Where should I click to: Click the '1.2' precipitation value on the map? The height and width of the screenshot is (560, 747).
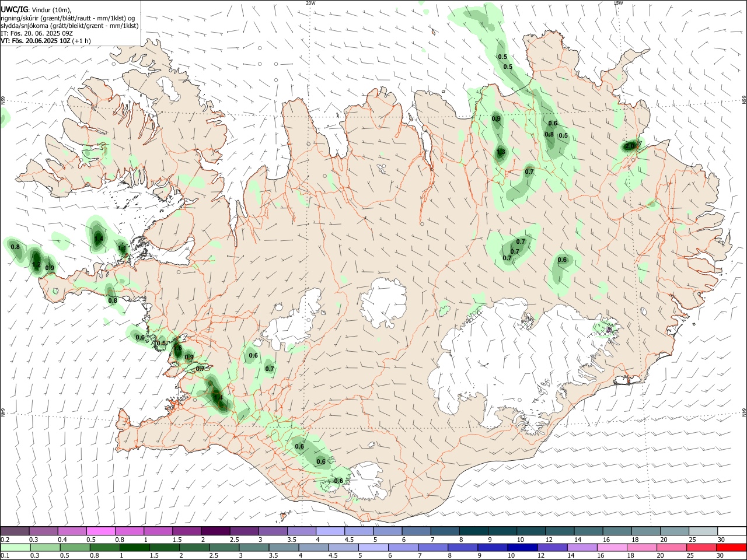(36, 265)
